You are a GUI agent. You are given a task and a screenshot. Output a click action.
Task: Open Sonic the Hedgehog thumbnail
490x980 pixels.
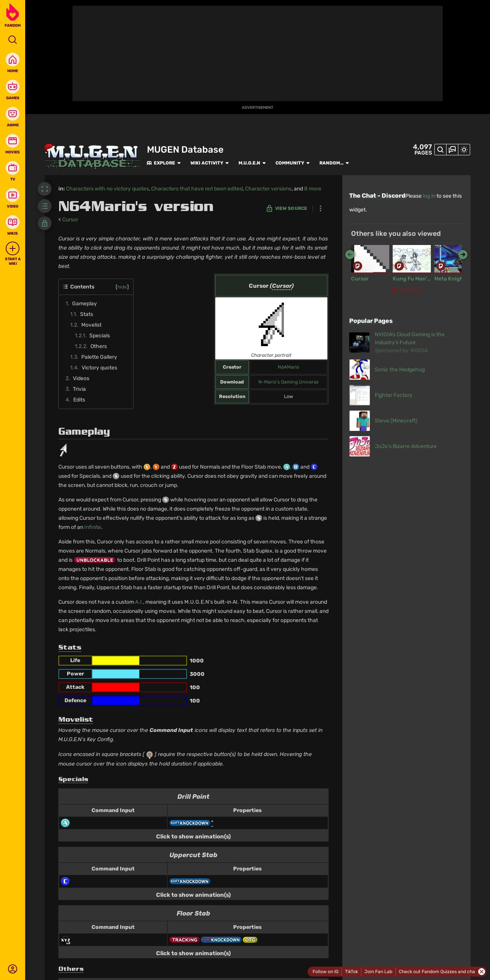[359, 369]
